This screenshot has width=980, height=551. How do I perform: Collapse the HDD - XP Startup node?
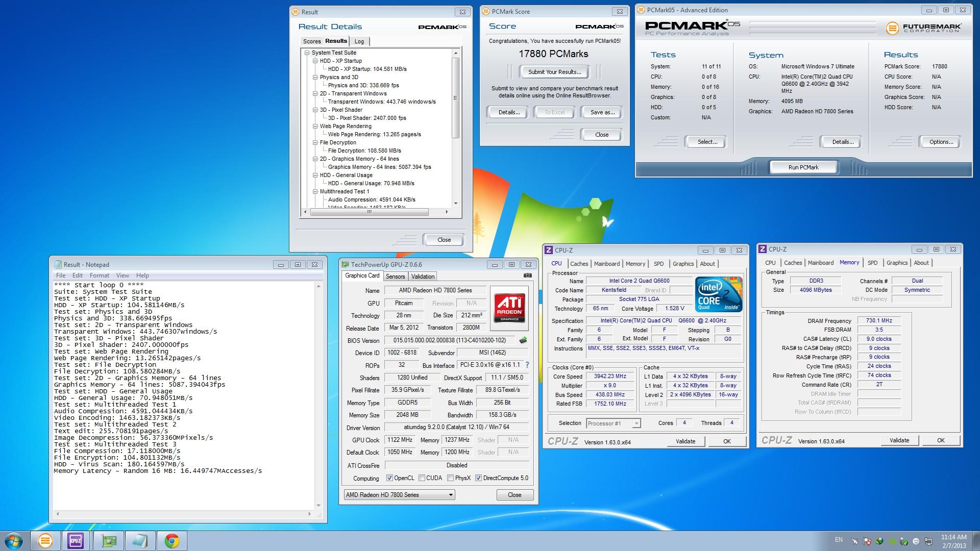coord(315,61)
